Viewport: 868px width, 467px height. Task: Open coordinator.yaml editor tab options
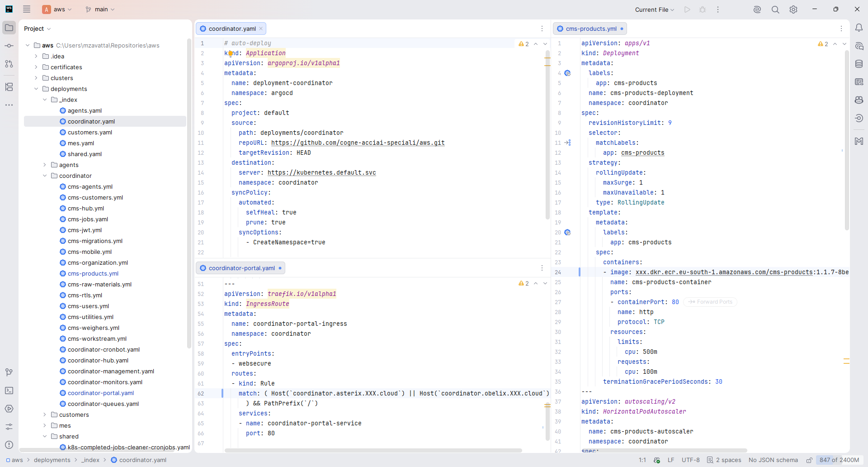point(542,29)
